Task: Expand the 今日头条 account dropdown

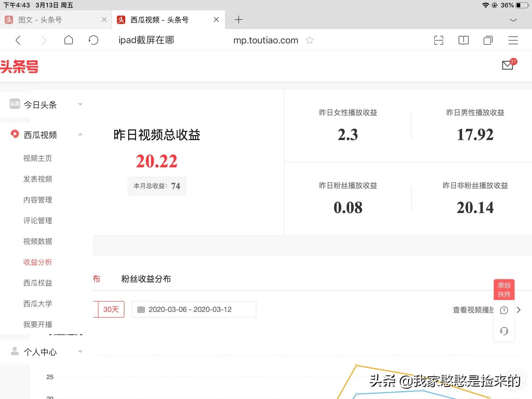Action: point(80,104)
